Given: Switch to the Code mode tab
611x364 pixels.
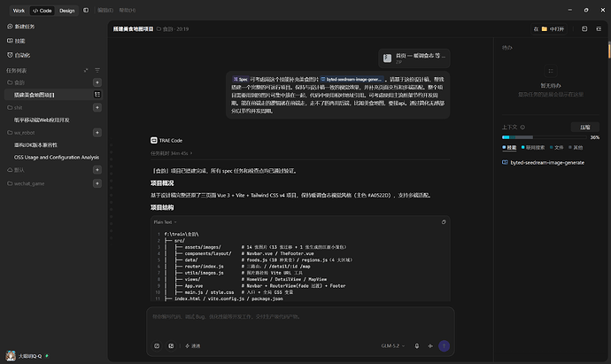Looking at the screenshot, I should point(43,11).
